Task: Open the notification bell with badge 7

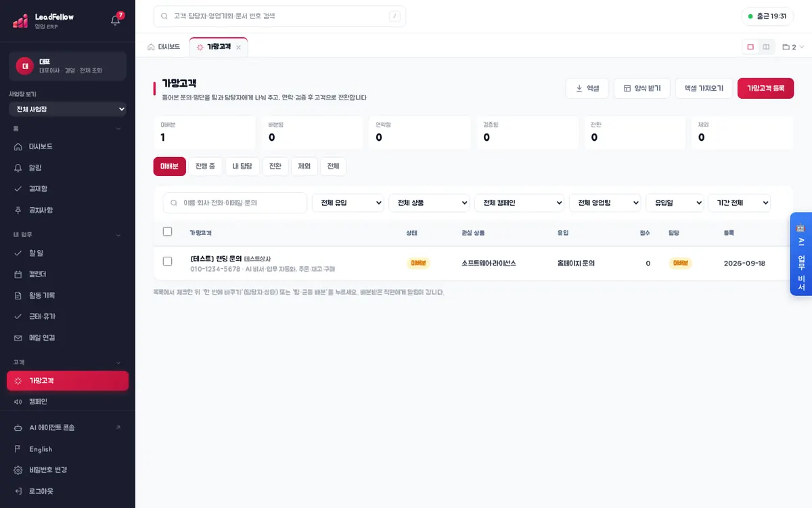Action: [x=116, y=20]
